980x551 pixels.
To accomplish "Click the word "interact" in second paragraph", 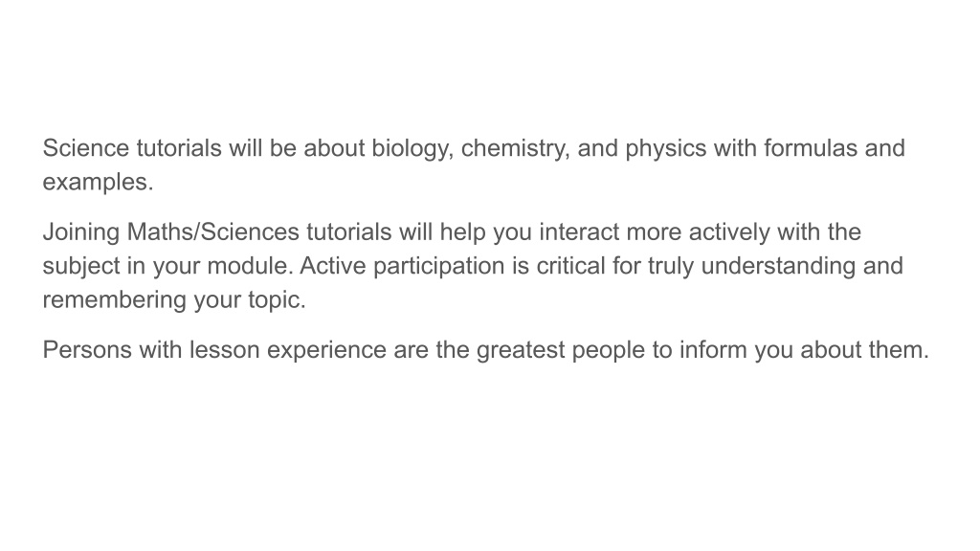I will 579,232.
